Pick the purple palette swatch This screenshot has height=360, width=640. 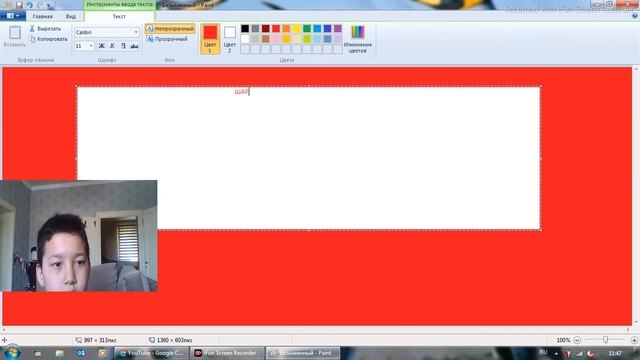tap(338, 29)
